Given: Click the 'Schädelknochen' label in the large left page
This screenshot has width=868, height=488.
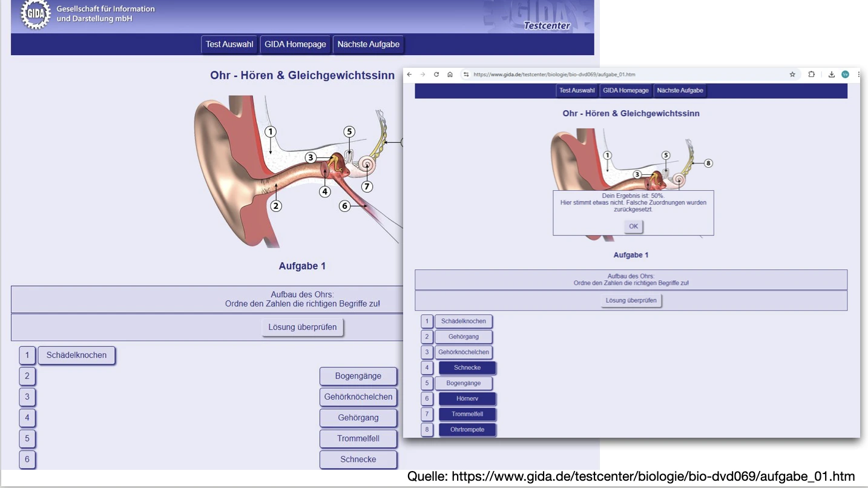Looking at the screenshot, I should tap(76, 355).
